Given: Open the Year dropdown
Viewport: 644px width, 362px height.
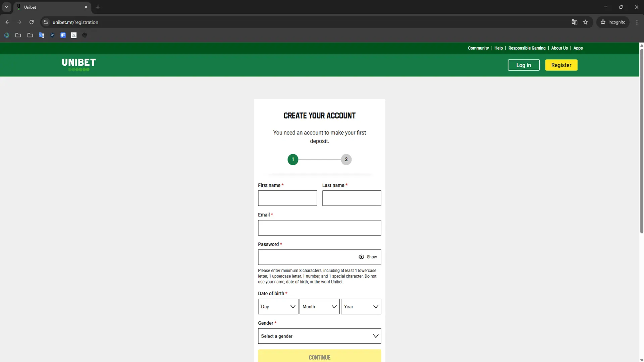Looking at the screenshot, I should pyautogui.click(x=361, y=307).
